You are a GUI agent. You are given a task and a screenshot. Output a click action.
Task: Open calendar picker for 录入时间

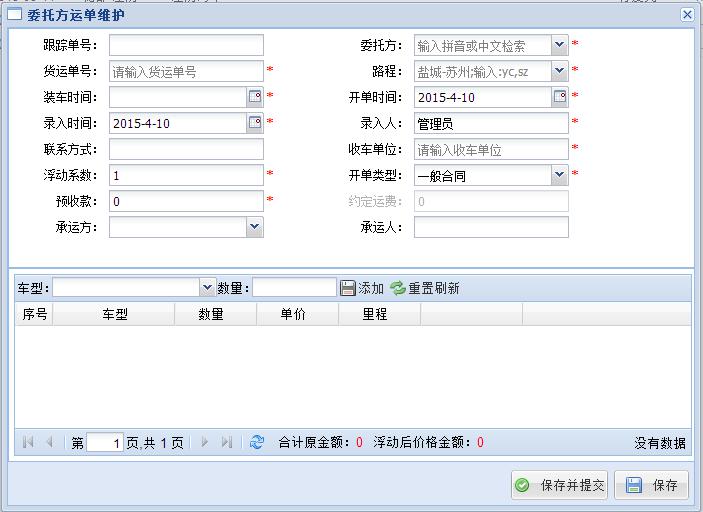pos(255,123)
